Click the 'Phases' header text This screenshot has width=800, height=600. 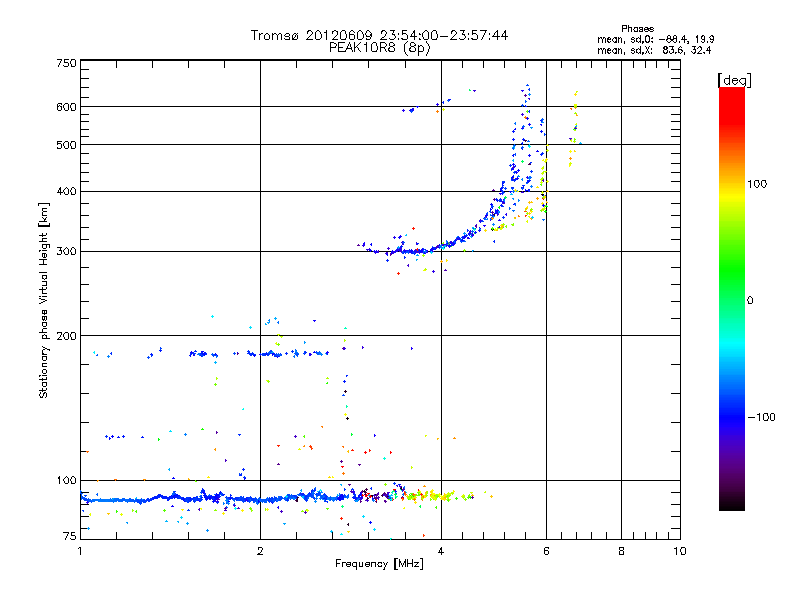(x=637, y=29)
